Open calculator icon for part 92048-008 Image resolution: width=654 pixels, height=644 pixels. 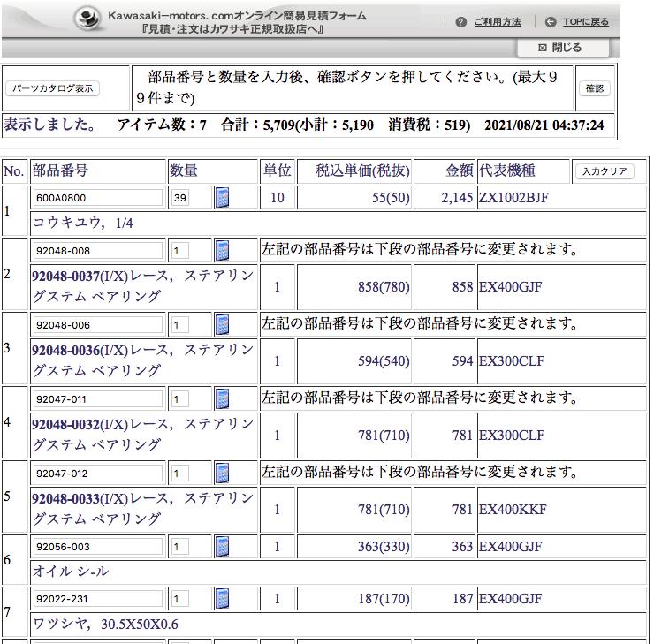[222, 250]
